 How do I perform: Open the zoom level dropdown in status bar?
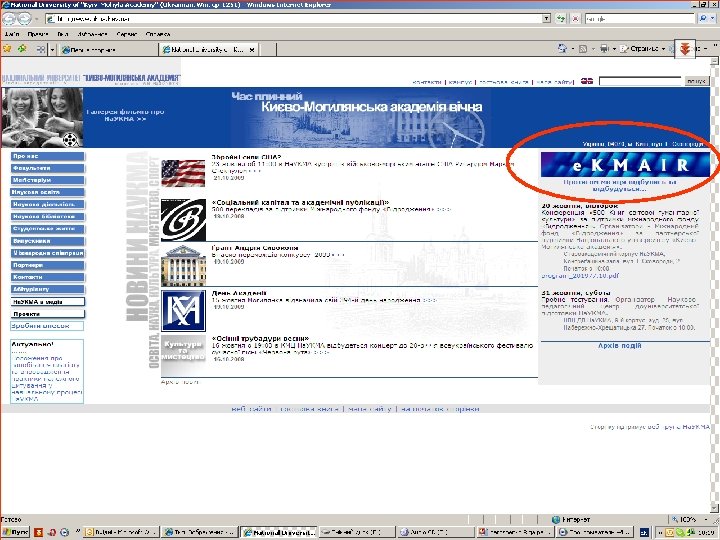click(x=708, y=519)
